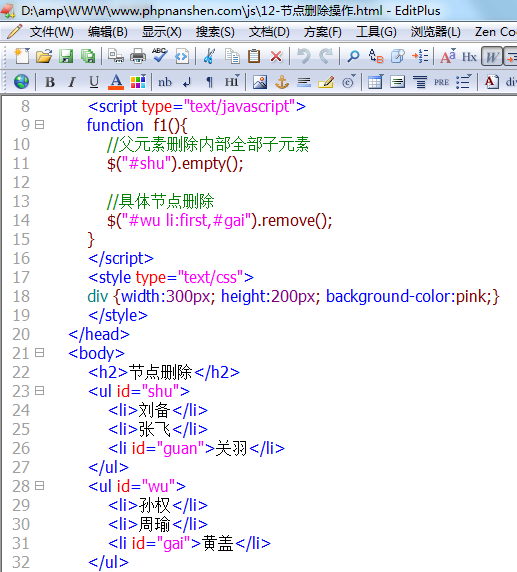
Task: Place cursor in the background-color:pink line
Action: (293, 296)
